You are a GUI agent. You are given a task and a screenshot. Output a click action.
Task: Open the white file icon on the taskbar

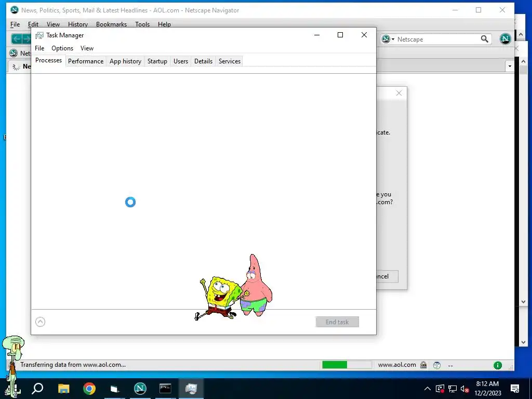pos(115,389)
